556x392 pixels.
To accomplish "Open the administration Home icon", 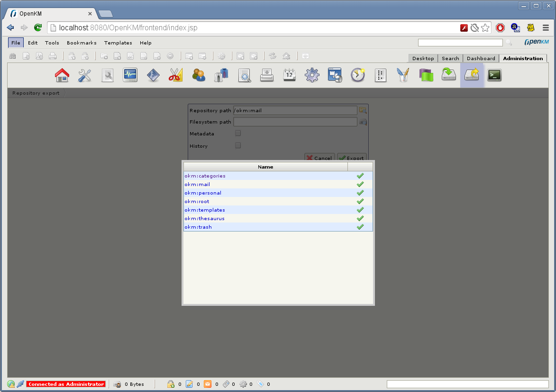I will (62, 75).
